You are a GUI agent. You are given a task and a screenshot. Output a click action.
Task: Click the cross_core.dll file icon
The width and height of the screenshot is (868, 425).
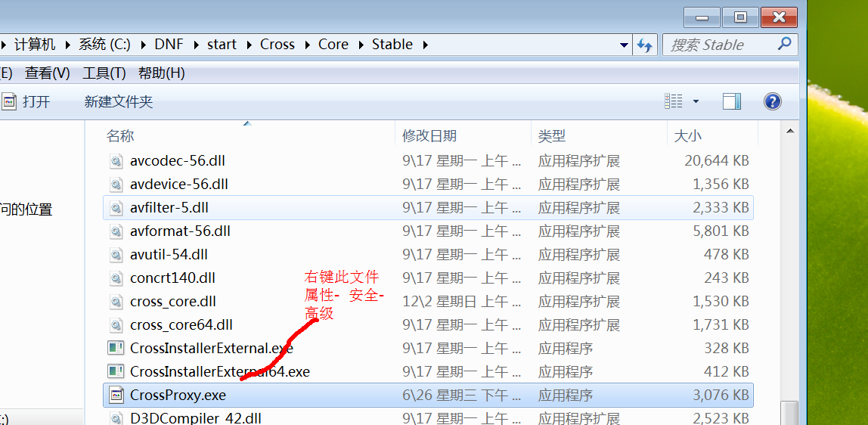pos(116,302)
